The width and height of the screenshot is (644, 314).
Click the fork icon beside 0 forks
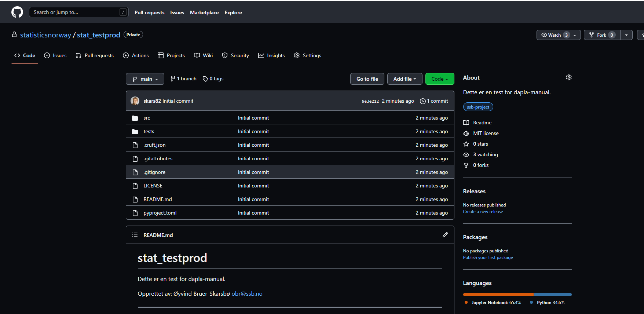pyautogui.click(x=466, y=165)
